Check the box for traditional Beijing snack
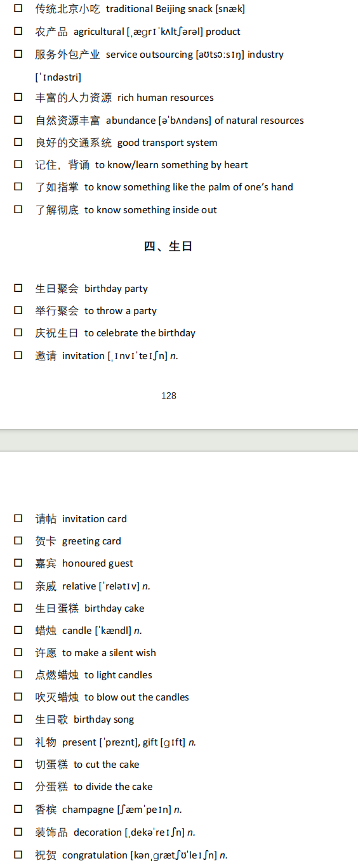 (x=18, y=9)
